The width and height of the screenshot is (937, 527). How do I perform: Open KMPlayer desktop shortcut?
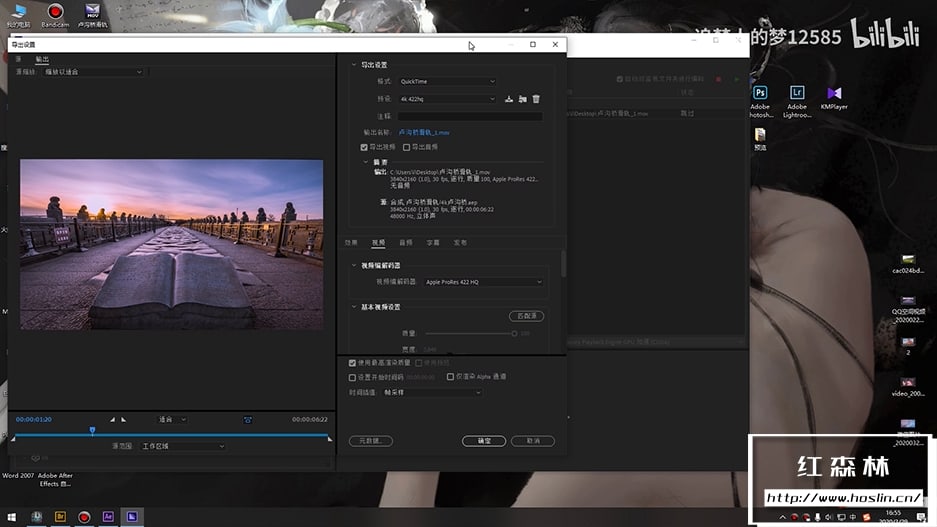coord(834,98)
